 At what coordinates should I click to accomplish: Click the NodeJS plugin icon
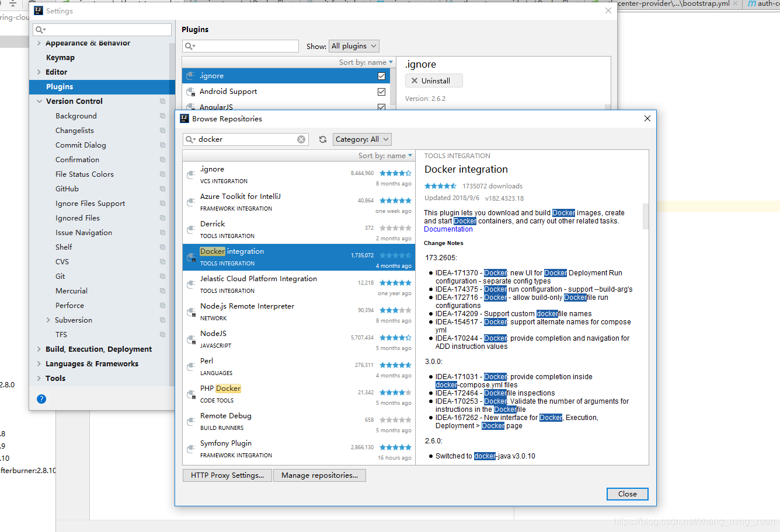pos(191,339)
